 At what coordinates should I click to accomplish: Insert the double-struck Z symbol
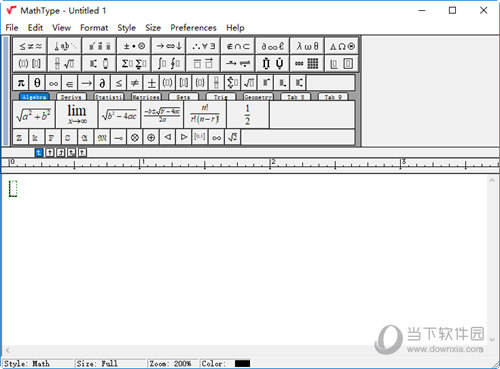pyautogui.click(x=20, y=137)
